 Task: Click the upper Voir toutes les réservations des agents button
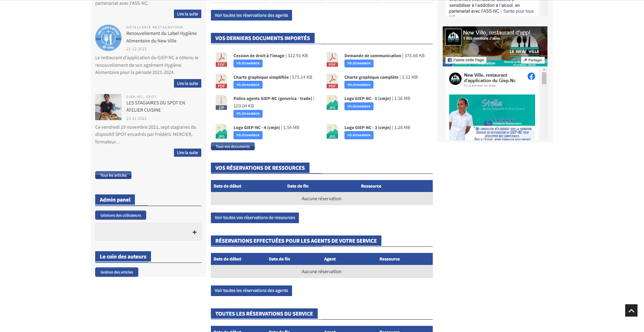(251, 15)
